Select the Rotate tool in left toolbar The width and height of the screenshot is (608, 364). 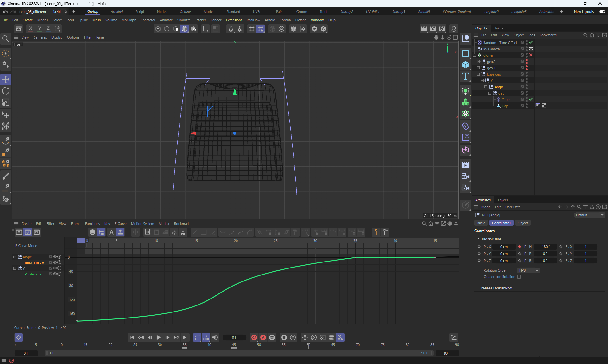click(x=6, y=91)
